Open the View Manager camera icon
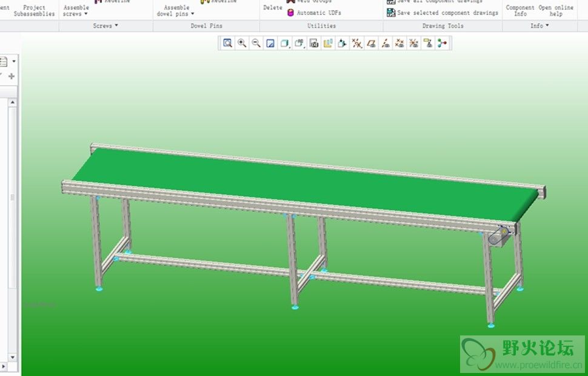This screenshot has width=588, height=376. pyautogui.click(x=314, y=43)
